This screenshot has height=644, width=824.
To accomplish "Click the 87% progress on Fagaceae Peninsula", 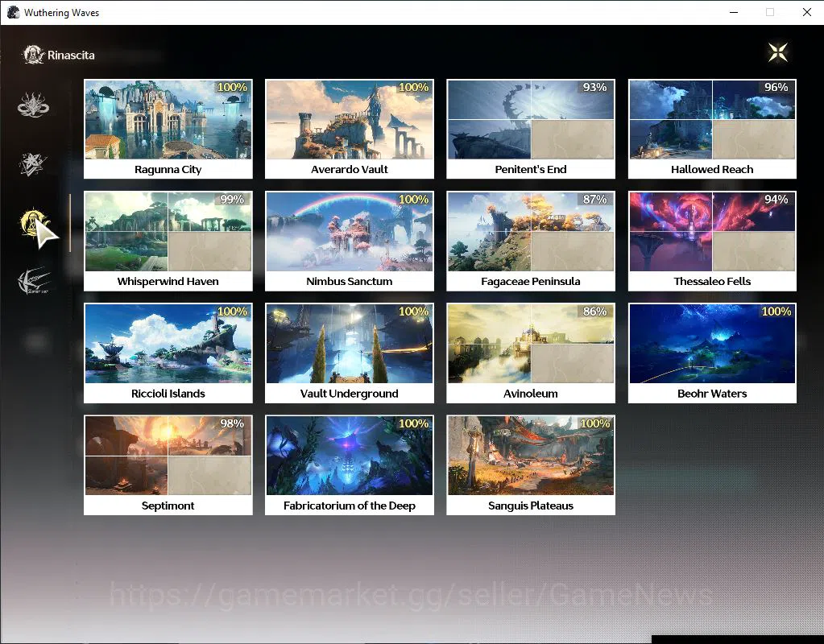I will (x=594, y=199).
